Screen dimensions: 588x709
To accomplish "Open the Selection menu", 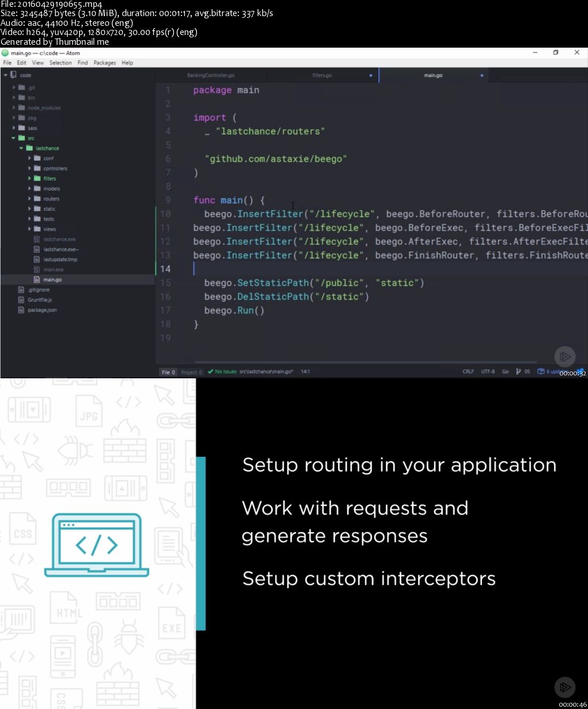I will pos(60,63).
